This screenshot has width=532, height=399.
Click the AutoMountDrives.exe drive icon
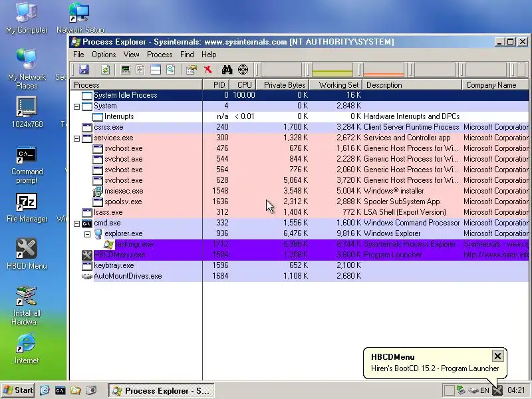(87, 277)
